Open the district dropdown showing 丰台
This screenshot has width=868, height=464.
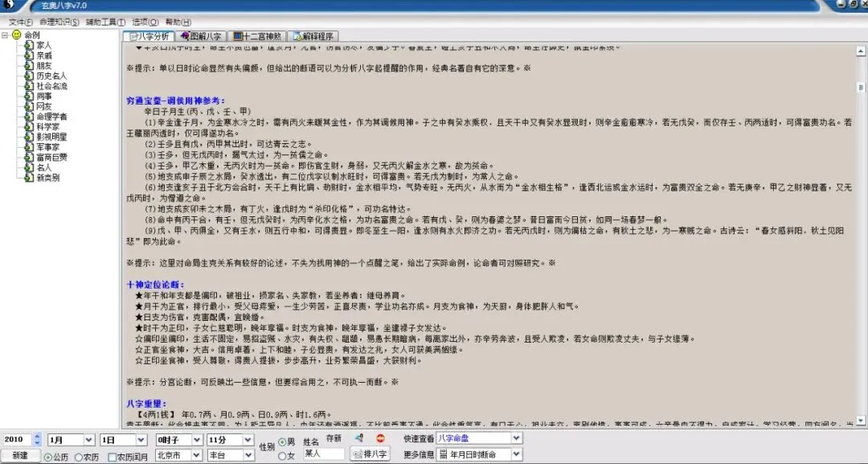(x=248, y=455)
